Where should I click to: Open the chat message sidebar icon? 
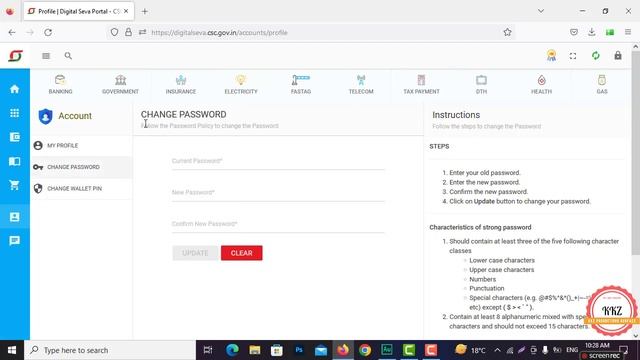[15, 241]
